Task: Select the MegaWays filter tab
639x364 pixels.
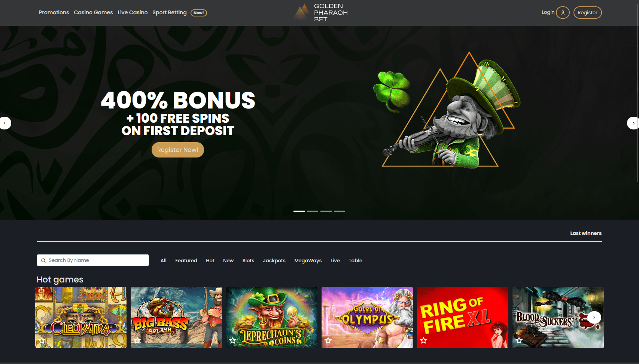Action: pos(308,260)
